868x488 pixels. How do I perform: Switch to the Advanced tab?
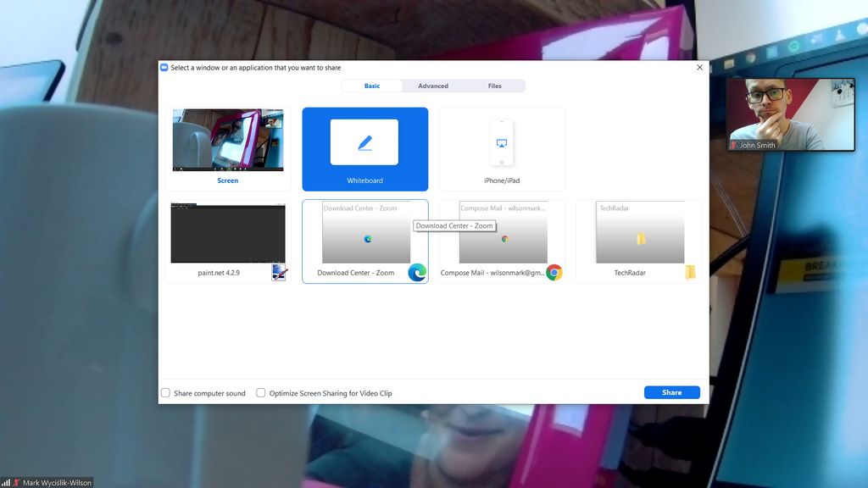[x=433, y=86]
